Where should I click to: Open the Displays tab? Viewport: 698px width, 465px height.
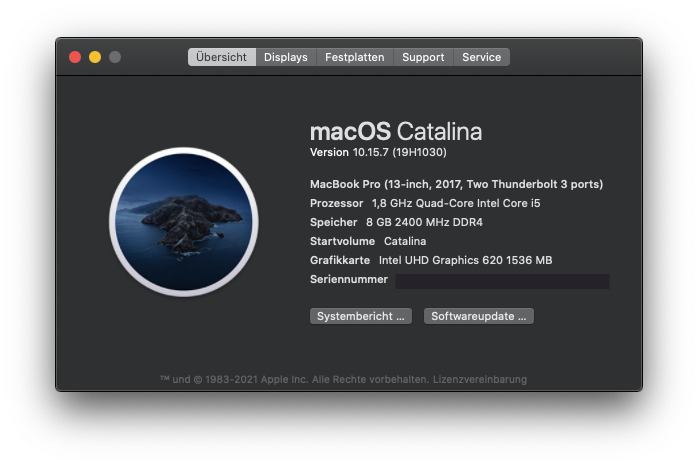pyautogui.click(x=286, y=57)
